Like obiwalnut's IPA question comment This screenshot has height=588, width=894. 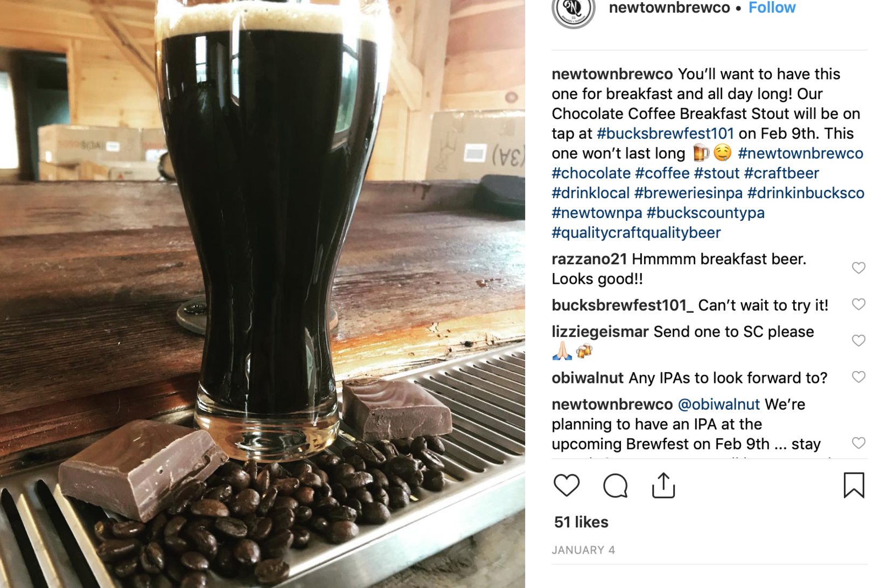tap(858, 377)
